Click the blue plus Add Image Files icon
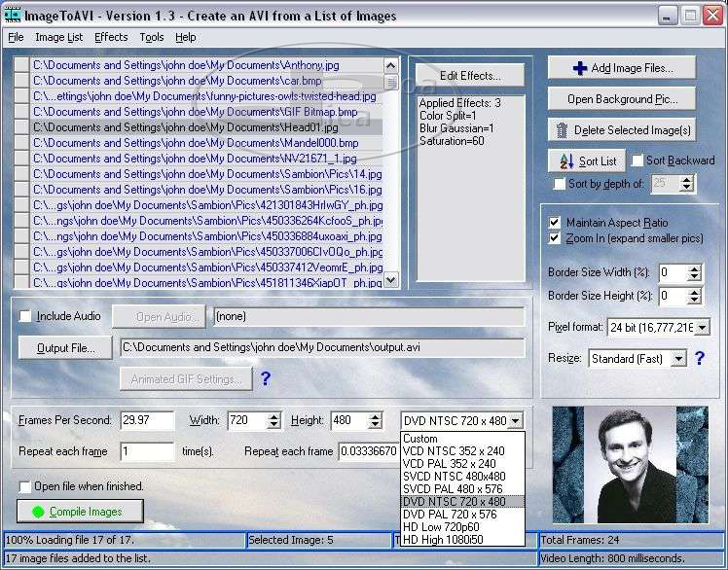The image size is (728, 570). pyautogui.click(x=579, y=68)
